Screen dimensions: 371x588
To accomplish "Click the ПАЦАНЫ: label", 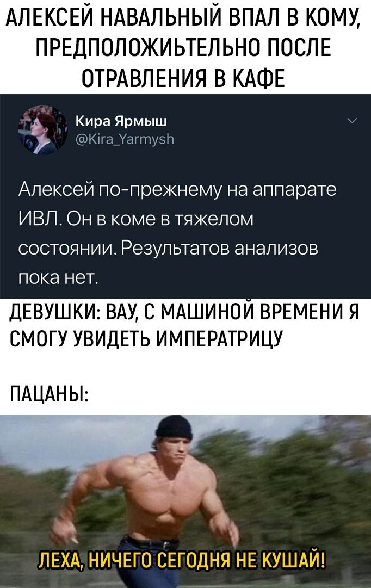I will (49, 394).
